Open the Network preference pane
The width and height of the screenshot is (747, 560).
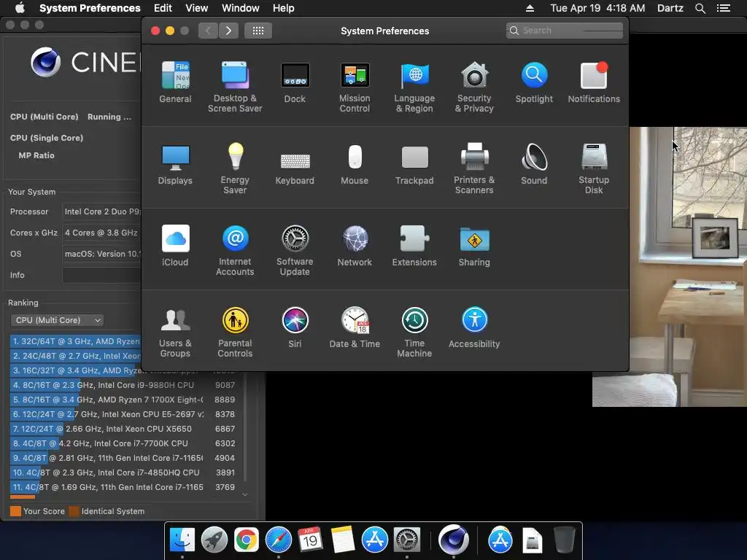tap(355, 245)
